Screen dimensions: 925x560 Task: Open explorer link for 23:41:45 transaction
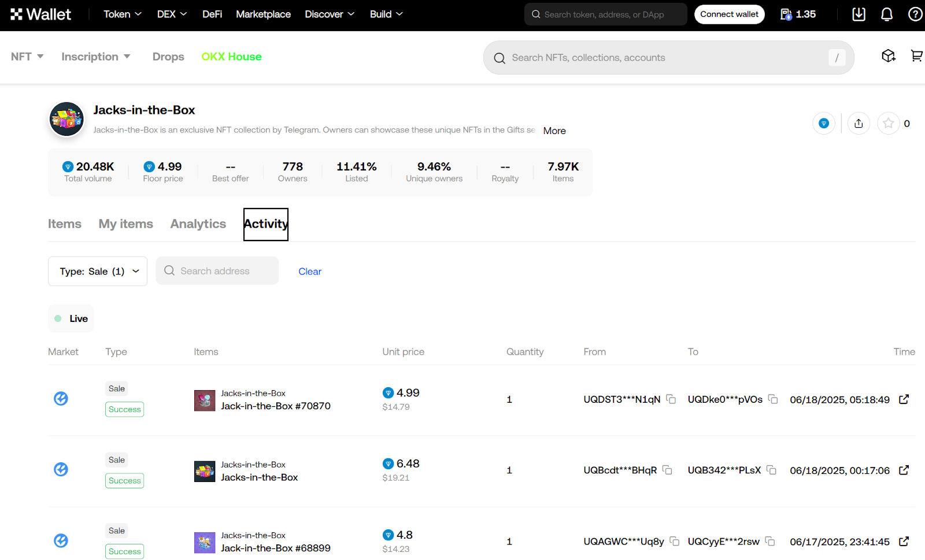click(x=904, y=541)
